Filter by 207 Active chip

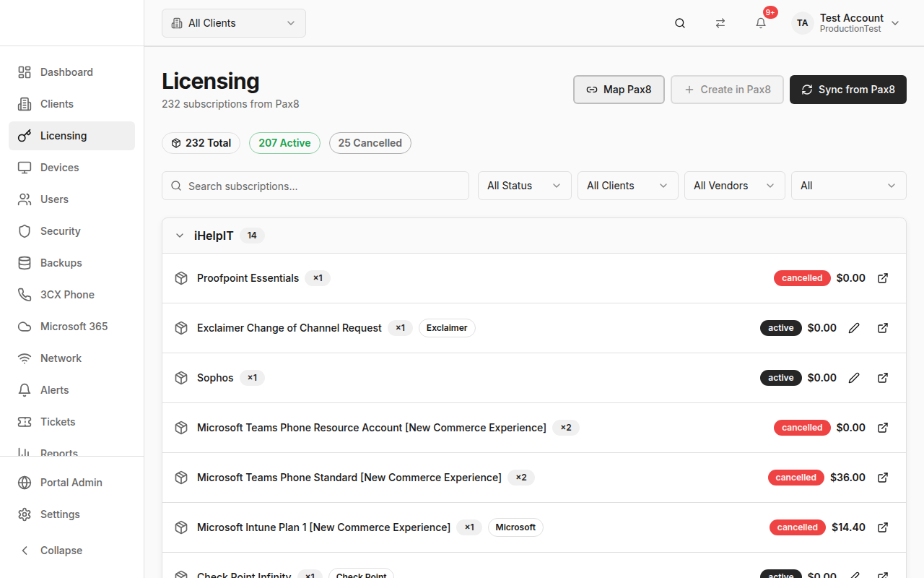[x=284, y=143]
